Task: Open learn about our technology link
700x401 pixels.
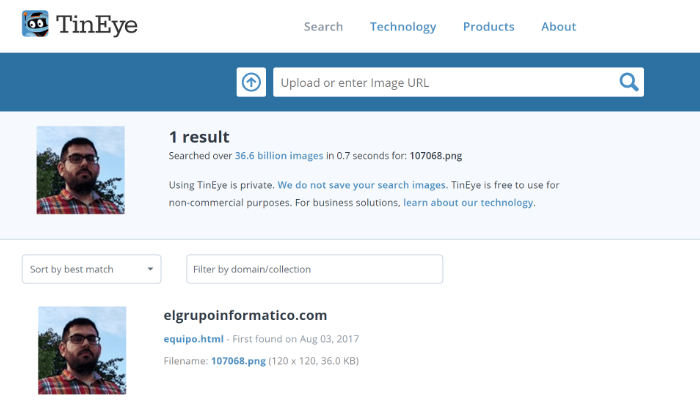Action: click(468, 203)
